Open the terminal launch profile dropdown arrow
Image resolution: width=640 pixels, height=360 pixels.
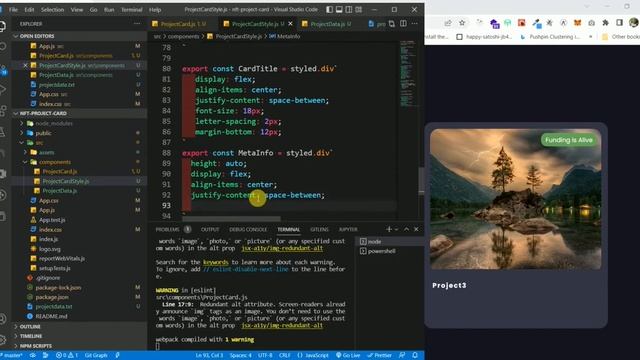396,229
